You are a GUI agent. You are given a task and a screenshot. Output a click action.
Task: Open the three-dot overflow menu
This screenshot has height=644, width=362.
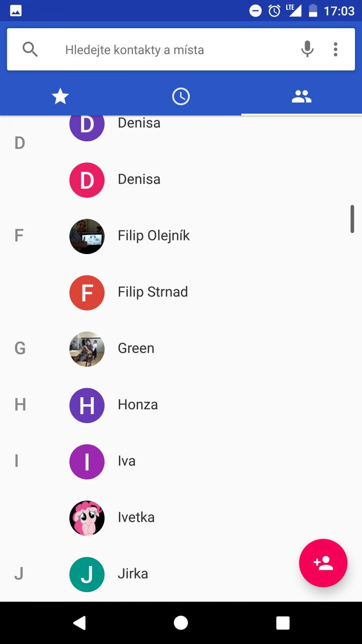pyautogui.click(x=335, y=49)
